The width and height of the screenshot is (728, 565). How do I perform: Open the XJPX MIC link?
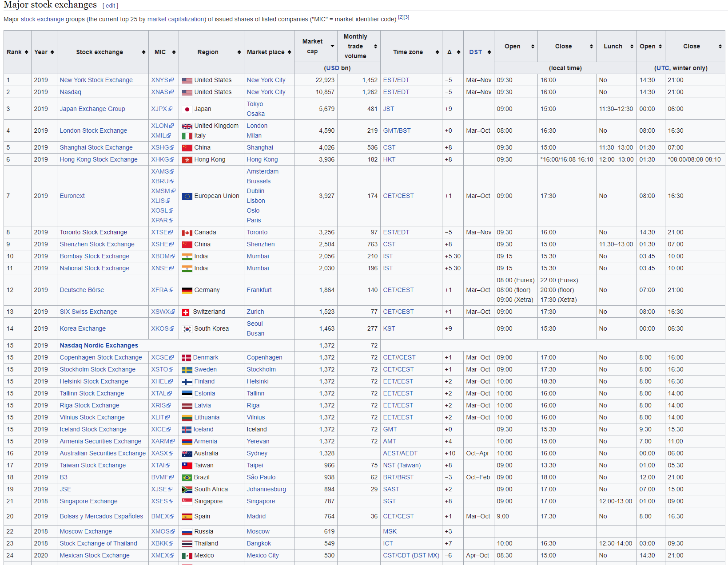pyautogui.click(x=159, y=109)
